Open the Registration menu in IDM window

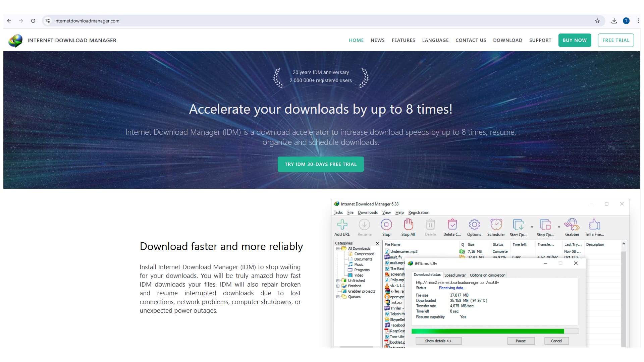coord(419,213)
